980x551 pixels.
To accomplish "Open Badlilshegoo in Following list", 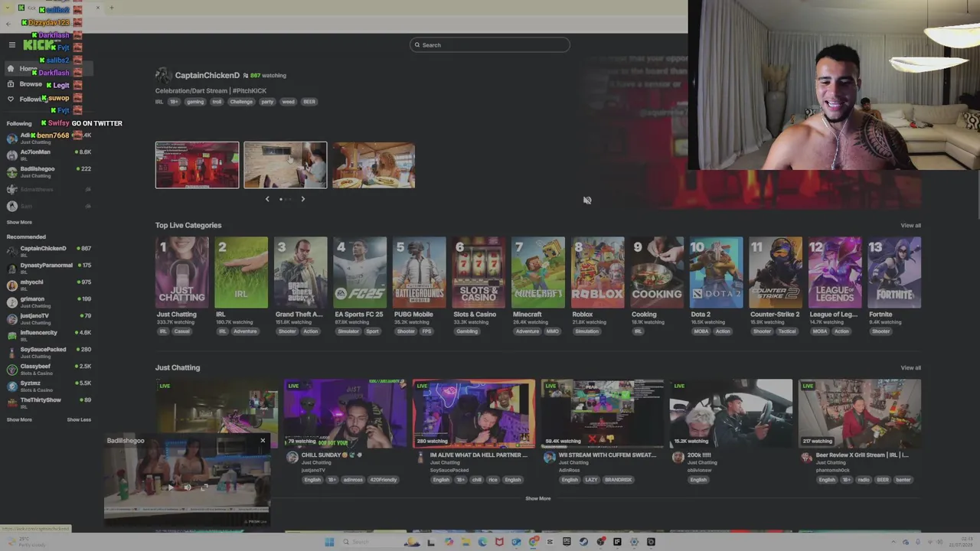I will pos(48,172).
